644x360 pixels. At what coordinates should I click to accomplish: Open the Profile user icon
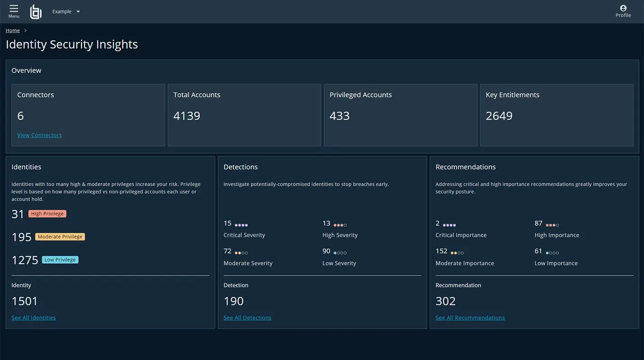click(623, 8)
